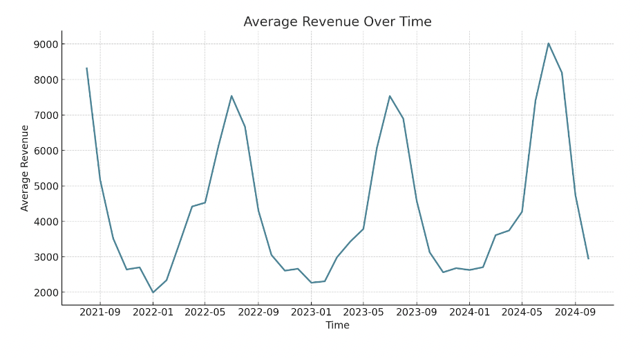Click the 9000 y-axis tick label

pyautogui.click(x=44, y=44)
